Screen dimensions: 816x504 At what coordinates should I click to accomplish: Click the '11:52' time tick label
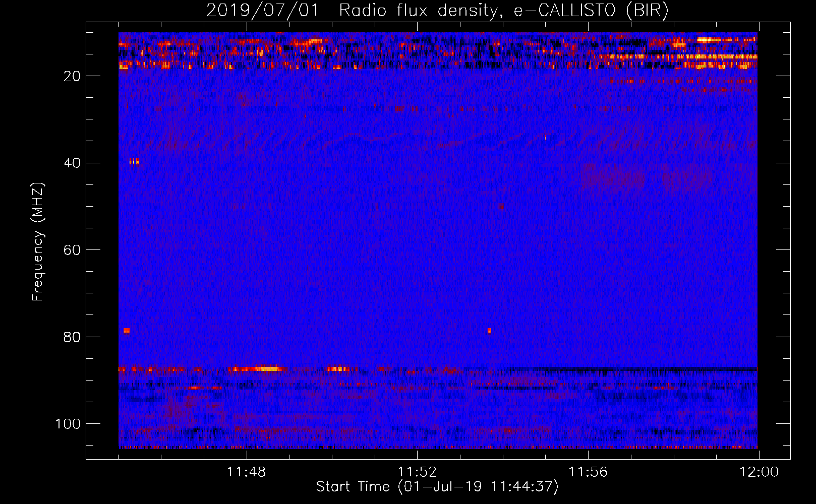[x=417, y=472]
